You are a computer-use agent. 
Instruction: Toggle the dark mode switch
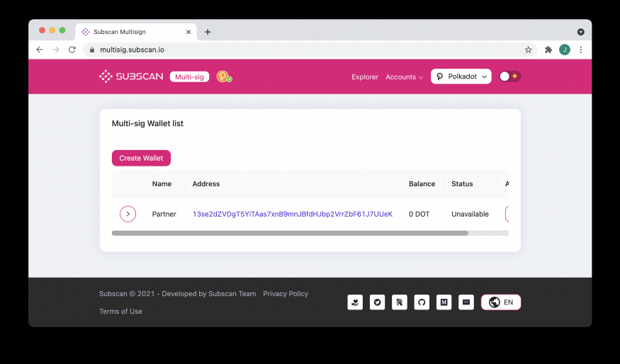tap(509, 76)
